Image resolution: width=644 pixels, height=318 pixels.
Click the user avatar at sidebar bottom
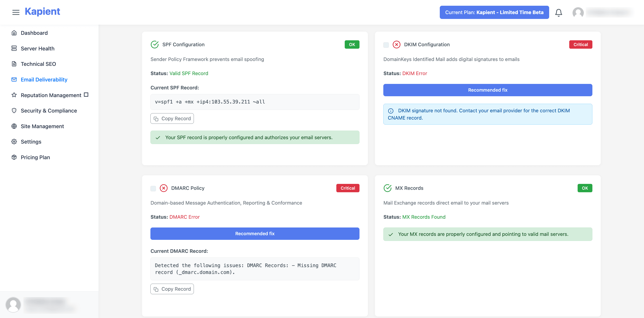tap(13, 305)
